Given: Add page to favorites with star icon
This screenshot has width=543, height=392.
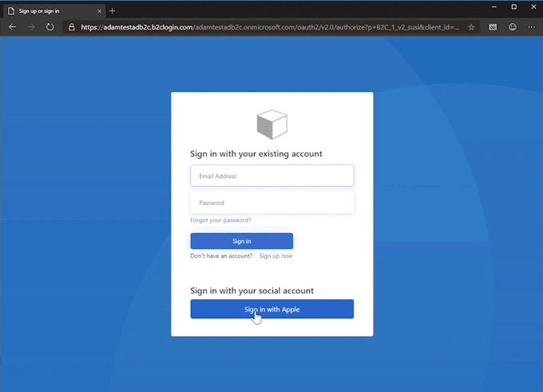Looking at the screenshot, I should (471, 27).
